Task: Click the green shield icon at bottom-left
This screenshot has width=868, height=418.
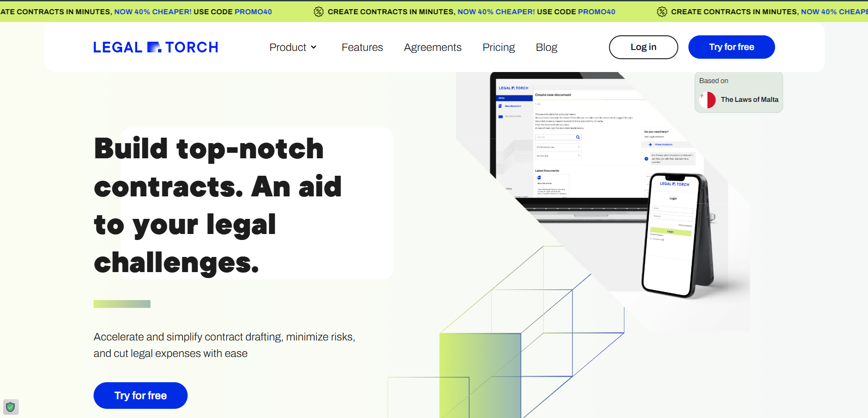Action: coord(11,407)
